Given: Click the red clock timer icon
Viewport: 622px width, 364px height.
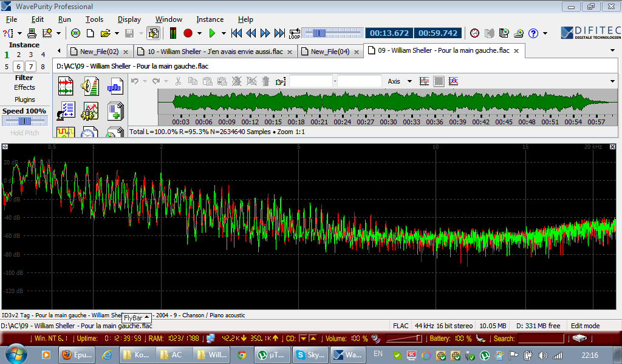Looking at the screenshot, I should pyautogui.click(x=474, y=33).
